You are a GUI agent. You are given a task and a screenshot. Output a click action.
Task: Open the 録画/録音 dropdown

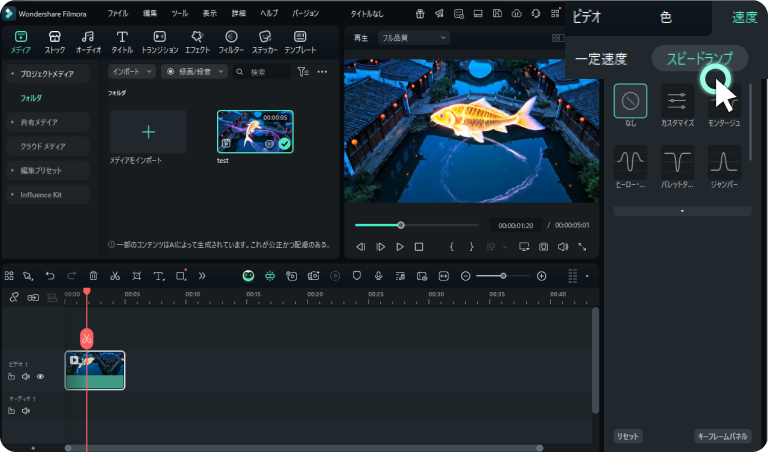pyautogui.click(x=194, y=71)
